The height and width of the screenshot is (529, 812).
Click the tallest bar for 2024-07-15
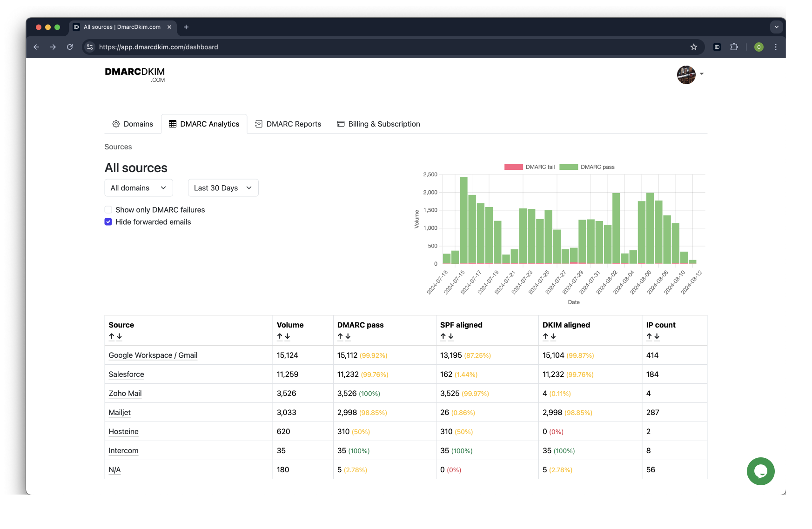[x=463, y=220]
